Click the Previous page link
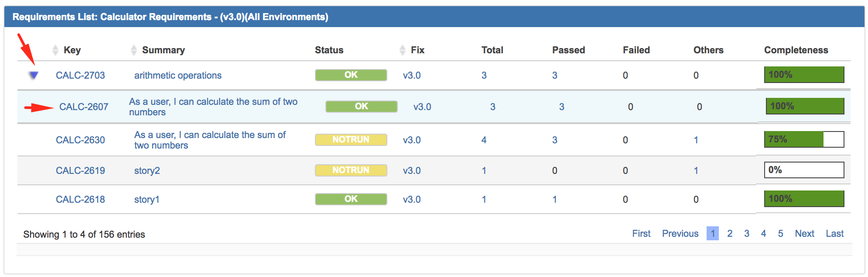This screenshot has width=868, height=277. [x=680, y=233]
